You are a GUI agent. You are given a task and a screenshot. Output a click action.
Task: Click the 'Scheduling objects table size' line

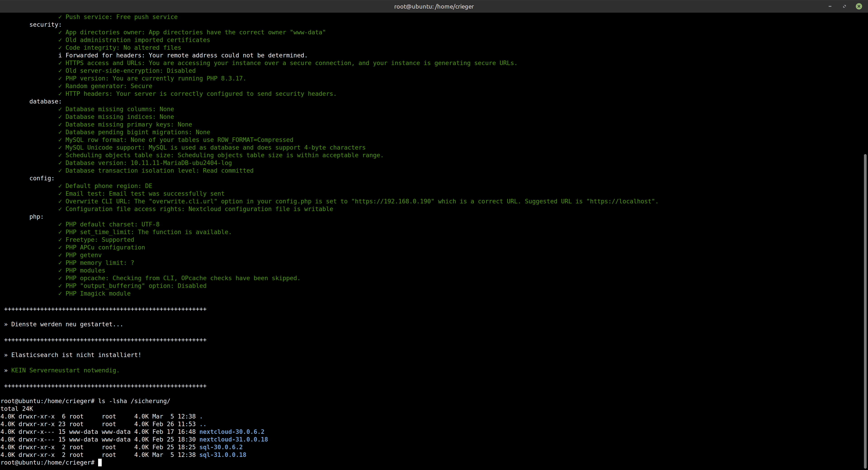pyautogui.click(x=221, y=156)
